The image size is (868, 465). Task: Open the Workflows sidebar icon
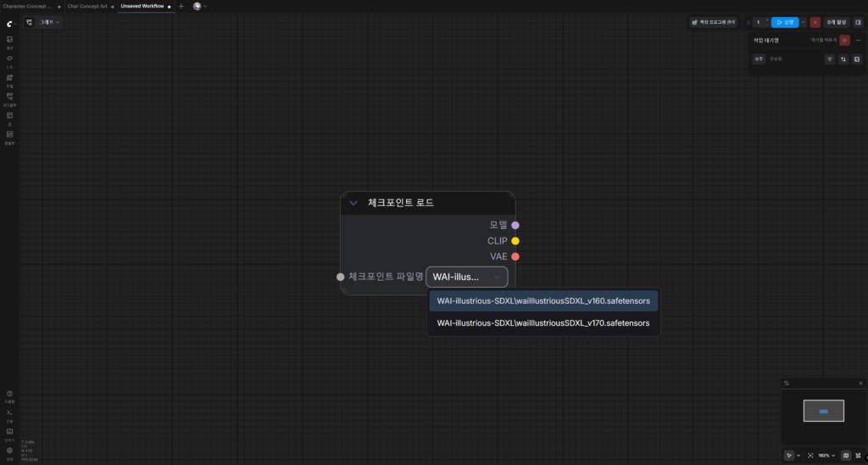click(x=9, y=97)
